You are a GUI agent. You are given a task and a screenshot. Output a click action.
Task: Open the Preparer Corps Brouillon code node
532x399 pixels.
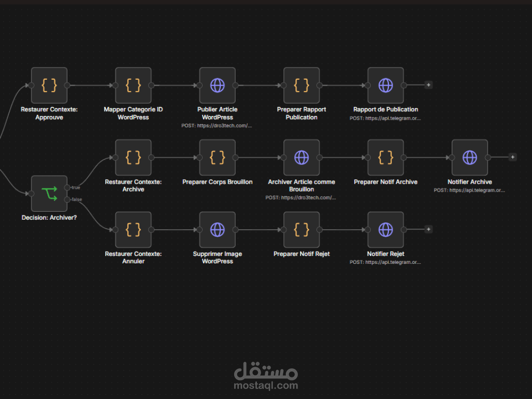coord(218,157)
